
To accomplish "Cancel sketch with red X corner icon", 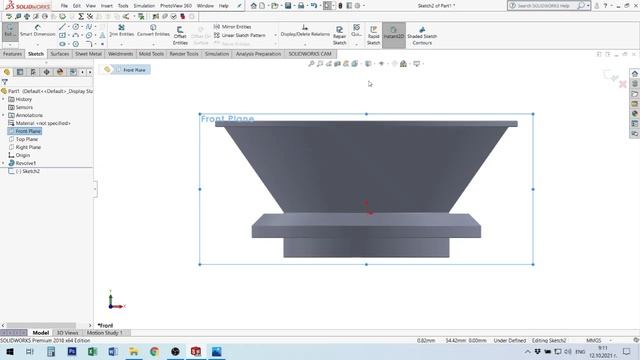I will (622, 84).
